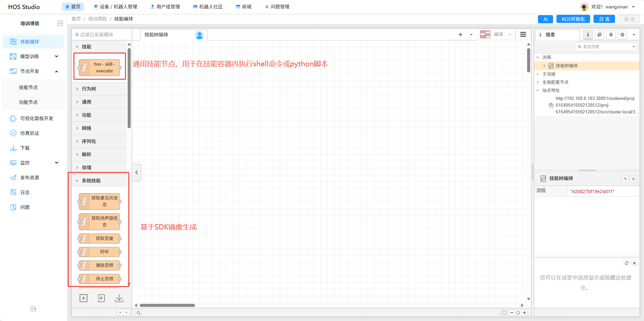644x321 pixels.
Task: Click the 日志 button in top bar
Action: pos(604,19)
